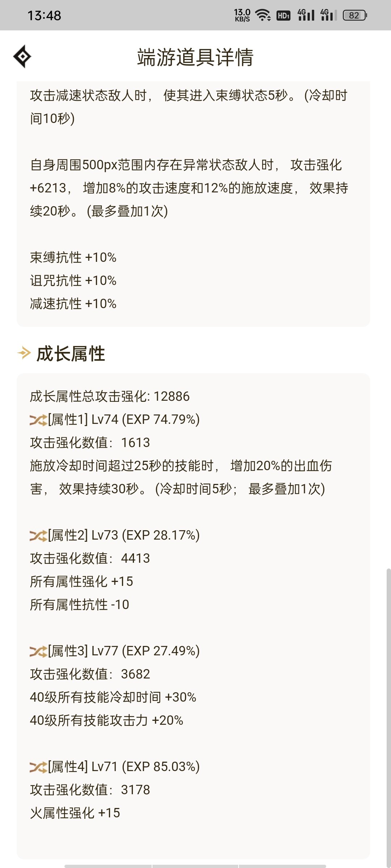
Task: Tap the 端游道具详情 page title
Action: 195,57
